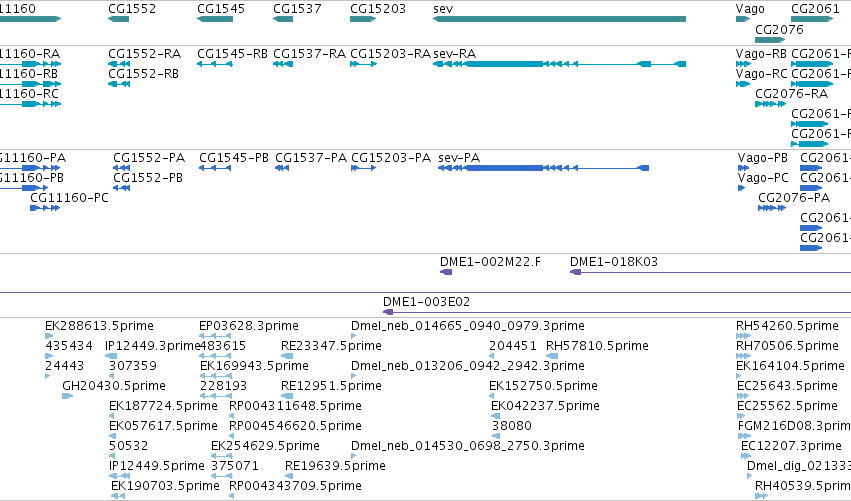851x501 pixels.
Task: Click EST EK169943.5prime
Action: [x=215, y=376]
